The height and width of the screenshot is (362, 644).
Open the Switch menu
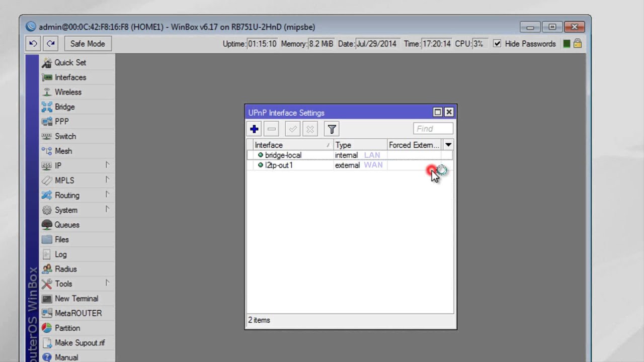click(65, 136)
